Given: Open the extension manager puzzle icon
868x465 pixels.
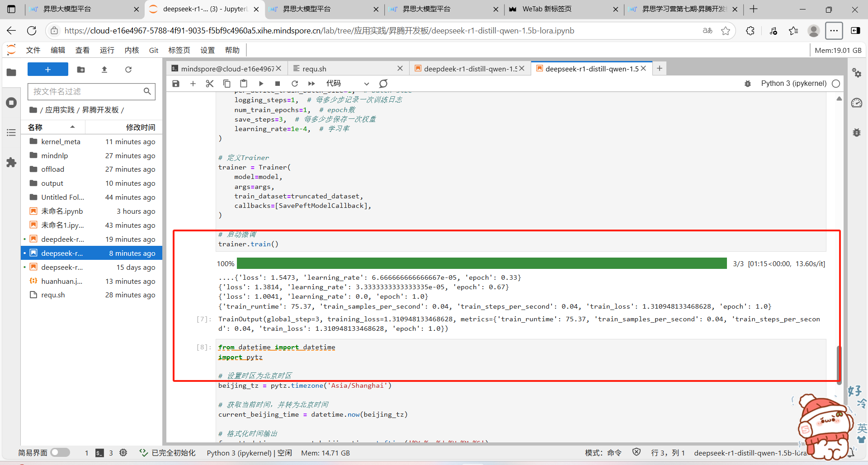Looking at the screenshot, I should tap(11, 163).
